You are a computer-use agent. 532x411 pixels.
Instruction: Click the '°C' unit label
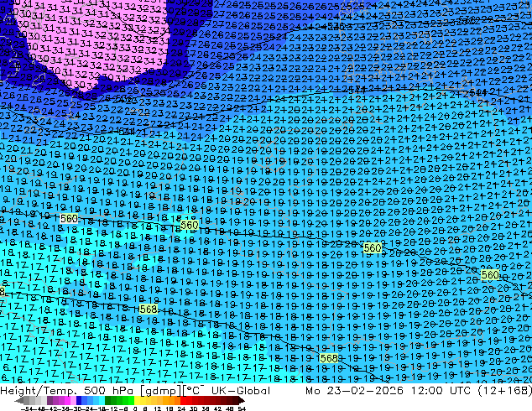click(x=195, y=390)
